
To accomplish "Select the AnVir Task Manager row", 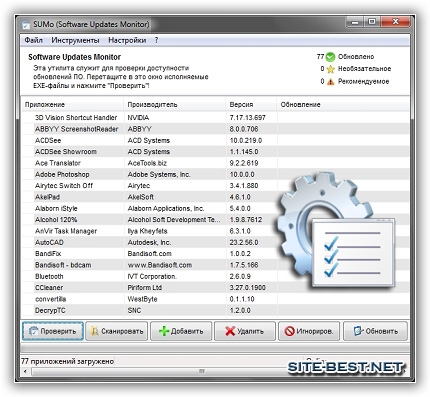I will 216,231.
